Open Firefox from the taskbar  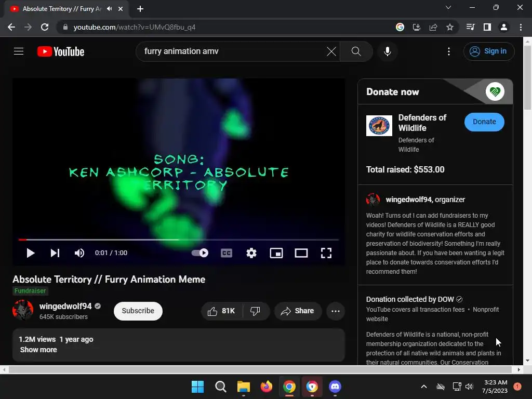267,387
